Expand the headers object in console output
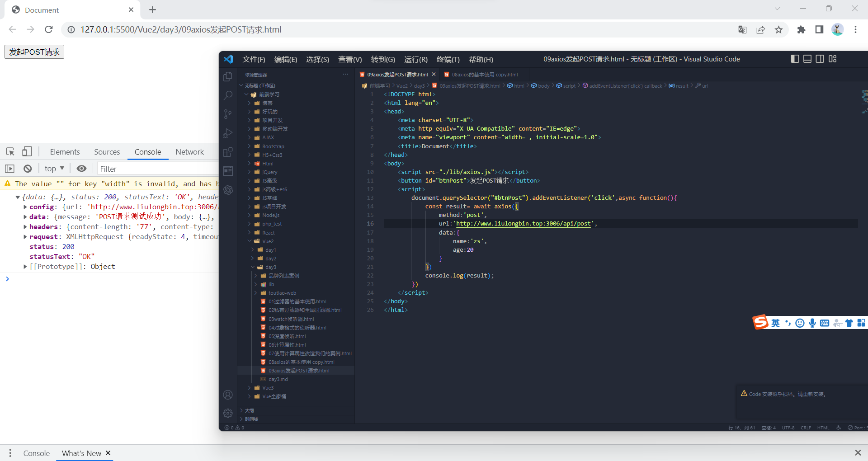This screenshot has height=461, width=868. [x=25, y=226]
